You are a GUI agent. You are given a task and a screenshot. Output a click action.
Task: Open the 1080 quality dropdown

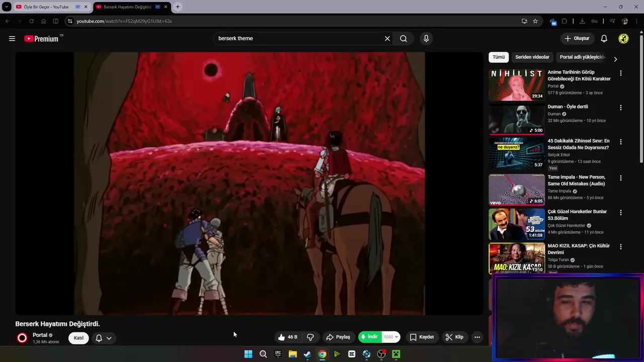click(391, 337)
